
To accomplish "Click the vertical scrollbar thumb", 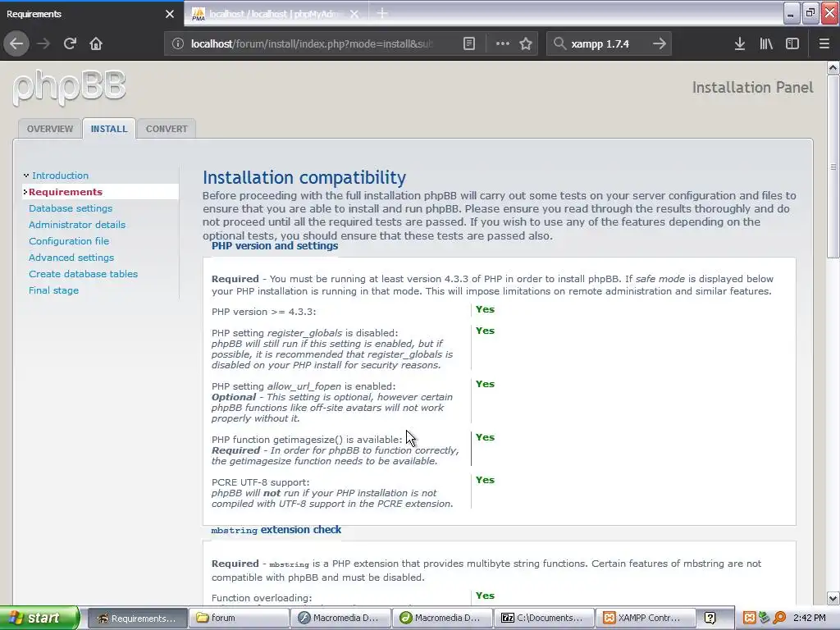I will pos(833,167).
